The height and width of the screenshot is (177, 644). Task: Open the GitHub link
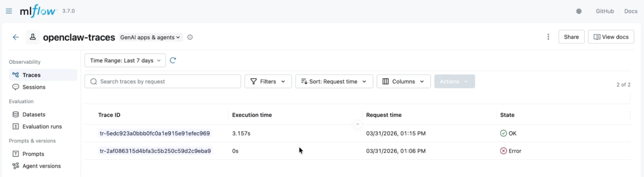[x=605, y=11]
